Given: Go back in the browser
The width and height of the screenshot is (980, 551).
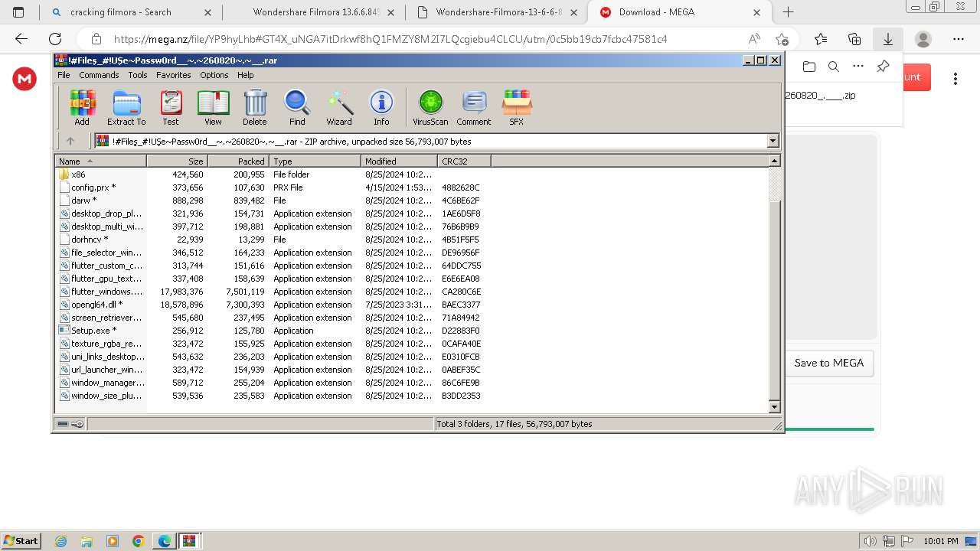Looking at the screenshot, I should [x=21, y=39].
